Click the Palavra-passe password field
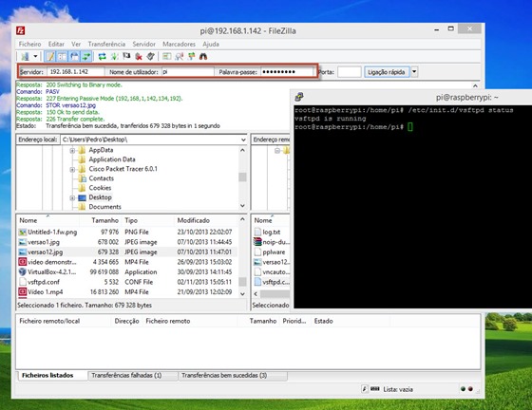This screenshot has height=410, width=532. click(287, 72)
